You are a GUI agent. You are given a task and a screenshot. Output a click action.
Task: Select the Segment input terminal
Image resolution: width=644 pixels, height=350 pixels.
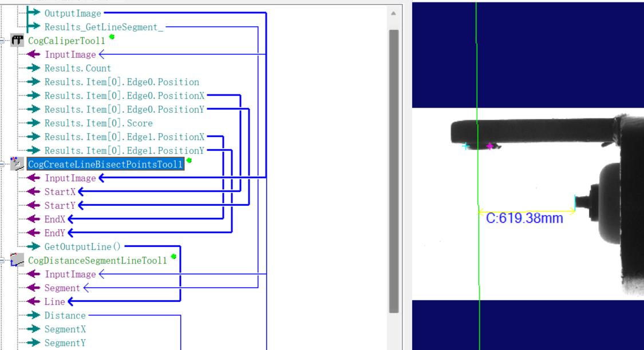(62, 288)
